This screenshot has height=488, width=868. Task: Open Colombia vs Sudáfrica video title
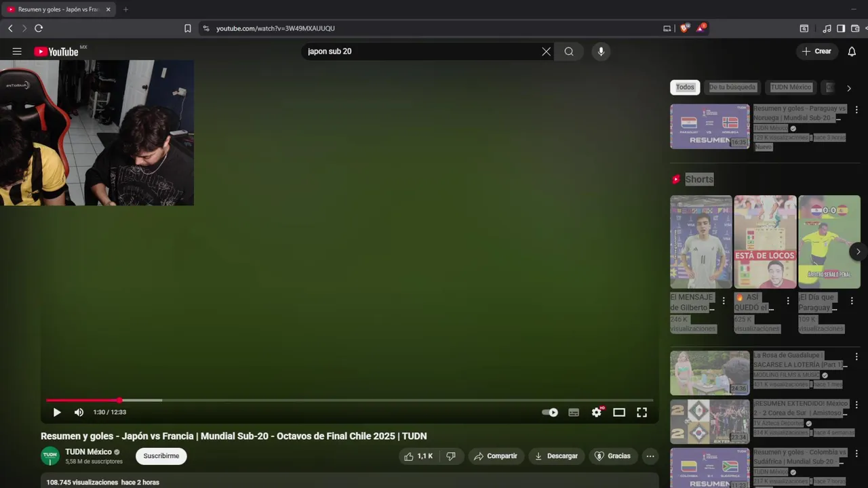800,457
